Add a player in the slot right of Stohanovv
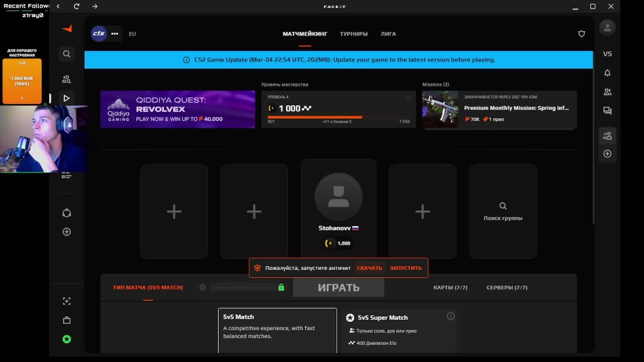Screen dimensions: 644x362 (423, 212)
